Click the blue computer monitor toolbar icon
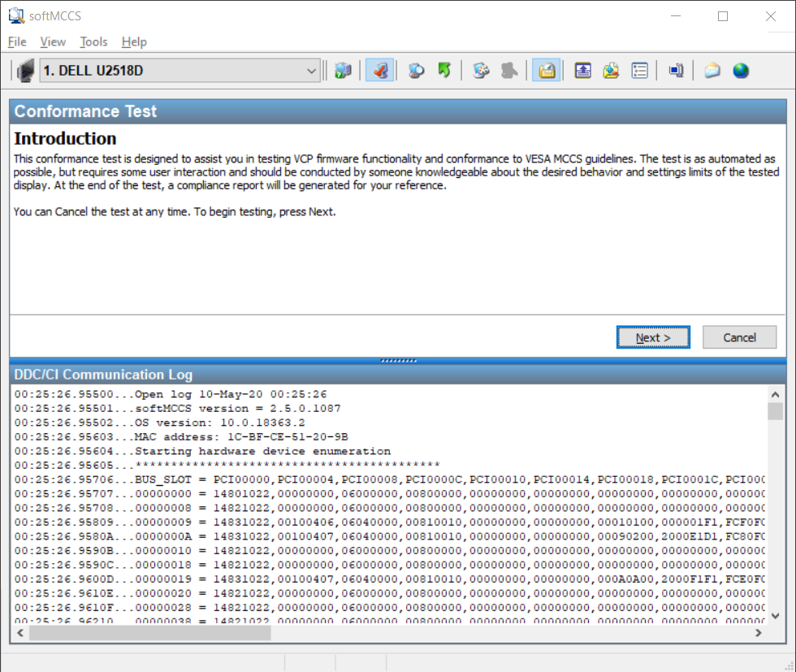 pos(676,71)
